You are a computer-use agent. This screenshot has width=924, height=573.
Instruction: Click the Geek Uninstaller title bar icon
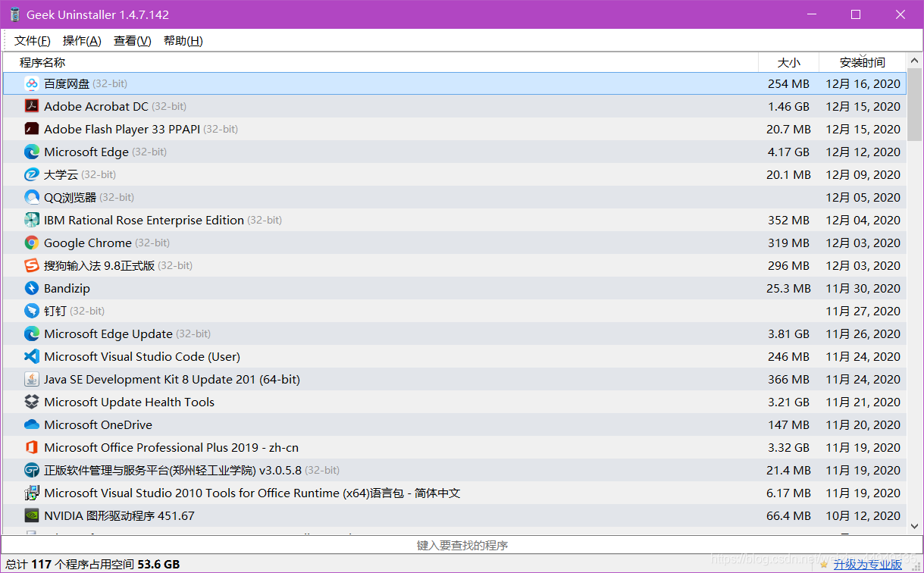pos(14,14)
